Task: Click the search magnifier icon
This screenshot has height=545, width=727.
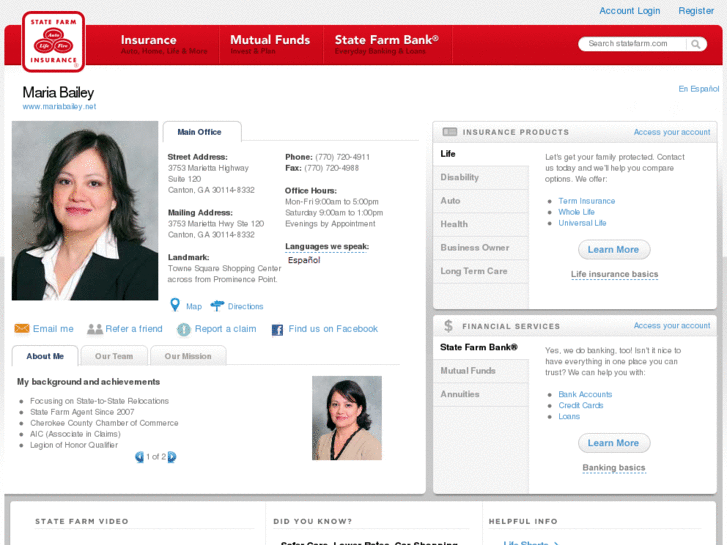Action: pos(695,44)
